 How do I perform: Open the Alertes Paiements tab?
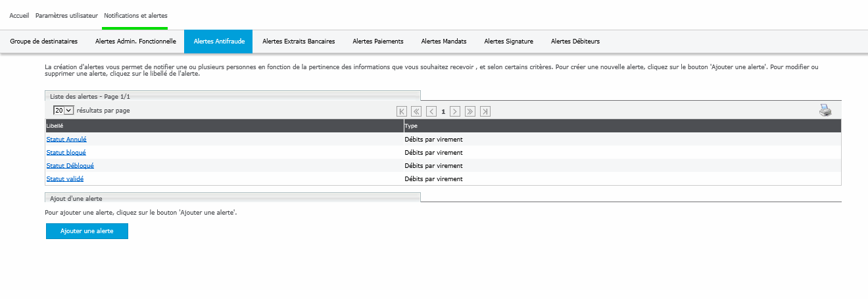click(378, 41)
